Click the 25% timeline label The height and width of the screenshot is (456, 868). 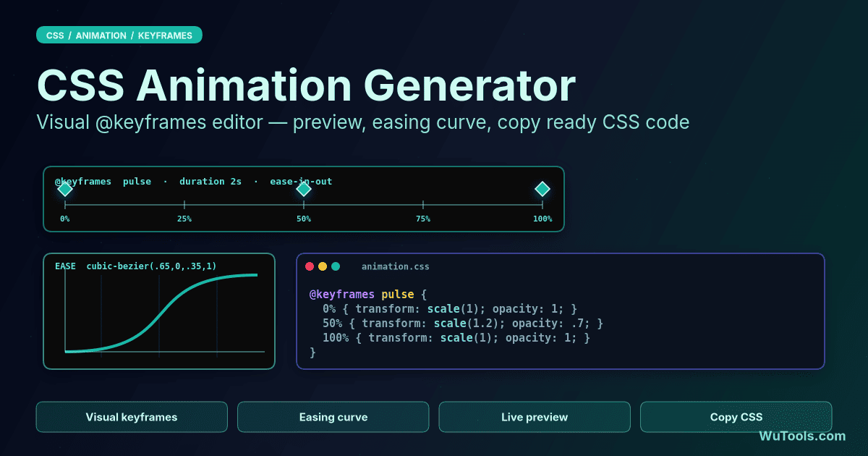(x=184, y=219)
